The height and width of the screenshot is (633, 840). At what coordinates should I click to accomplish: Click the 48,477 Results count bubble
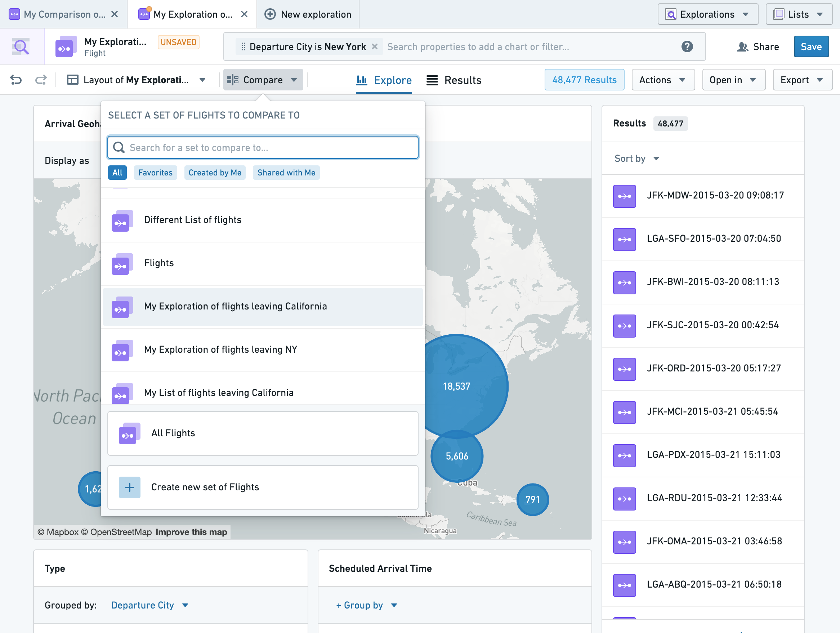coord(583,80)
